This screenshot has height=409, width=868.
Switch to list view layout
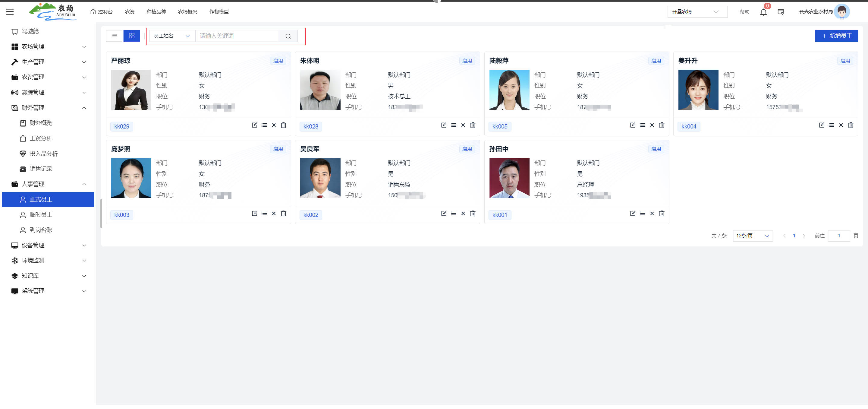[114, 36]
